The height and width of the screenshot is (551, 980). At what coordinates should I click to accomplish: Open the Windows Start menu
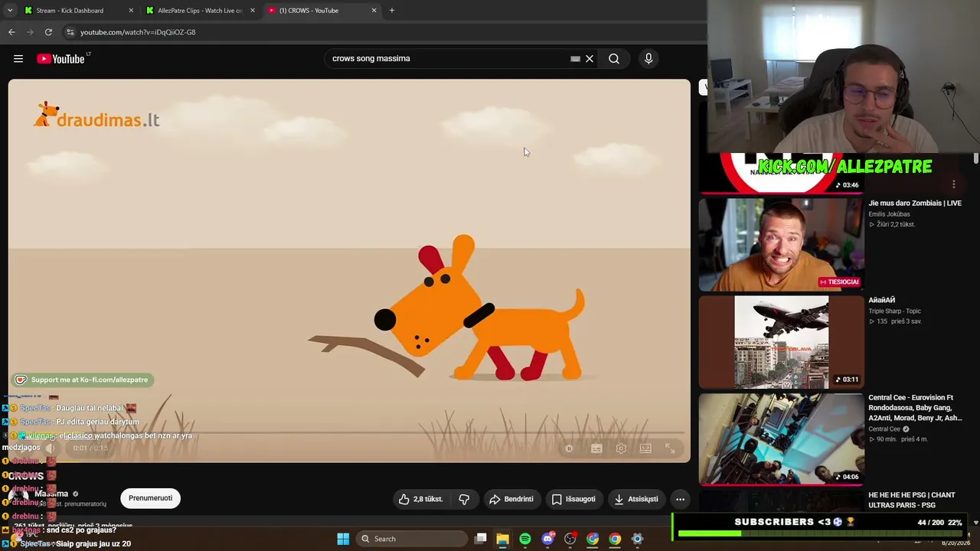[343, 539]
